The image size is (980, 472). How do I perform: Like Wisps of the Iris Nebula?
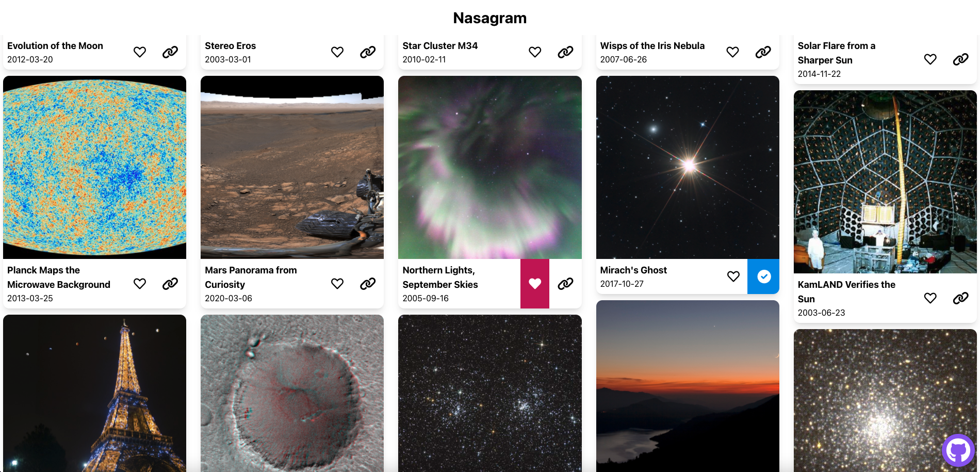tap(732, 52)
